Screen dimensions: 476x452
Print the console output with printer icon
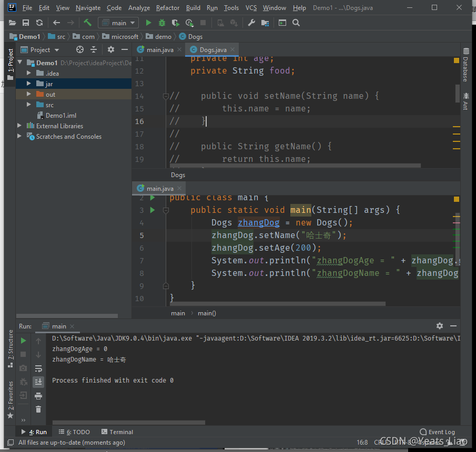(x=38, y=396)
